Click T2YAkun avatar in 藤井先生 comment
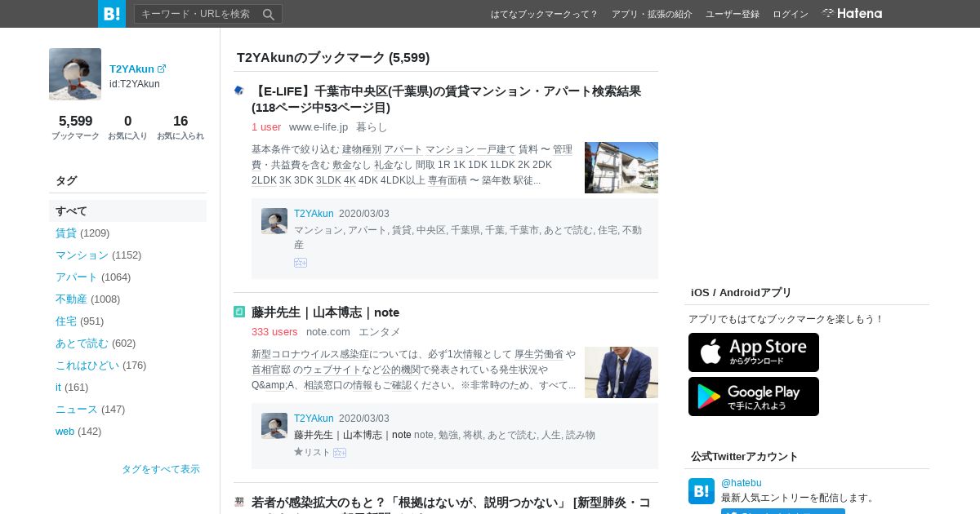Screen dimensions: 980x514 (274, 426)
